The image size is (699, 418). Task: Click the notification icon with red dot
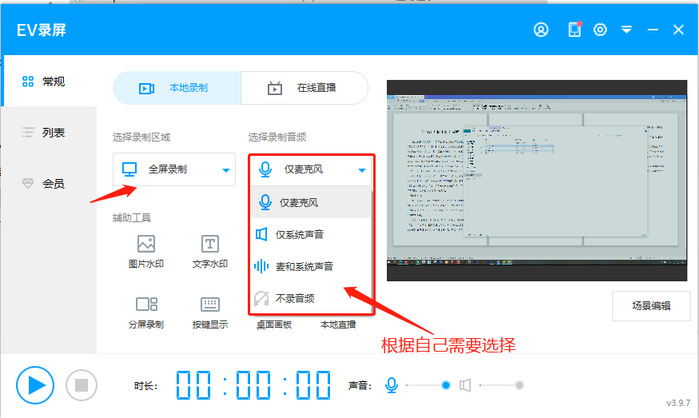(574, 29)
